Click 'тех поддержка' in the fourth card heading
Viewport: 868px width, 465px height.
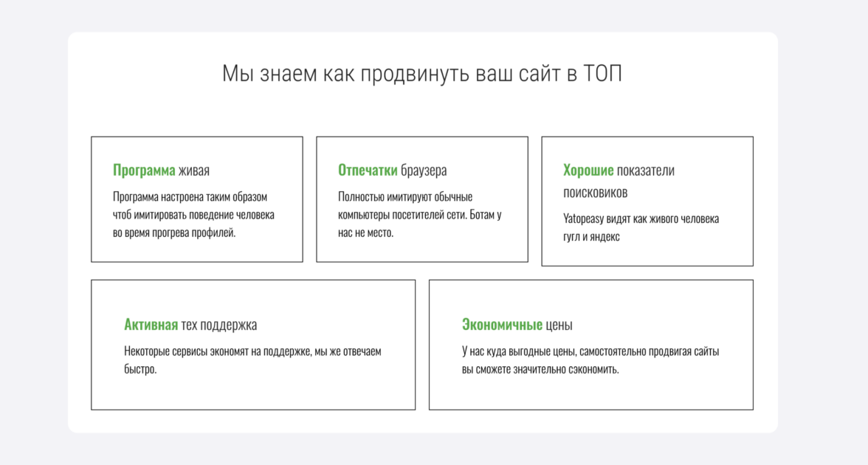(218, 325)
